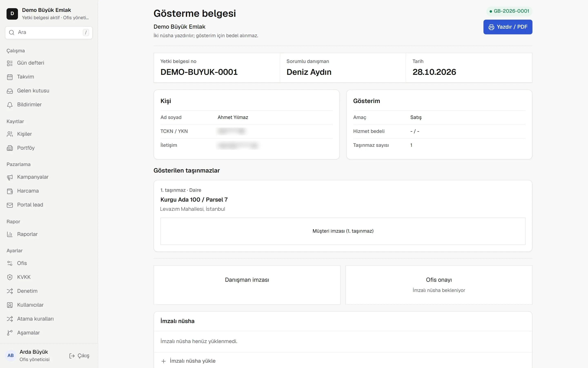Open the Harcama wallet icon
This screenshot has width=588, height=368.
pyautogui.click(x=10, y=191)
